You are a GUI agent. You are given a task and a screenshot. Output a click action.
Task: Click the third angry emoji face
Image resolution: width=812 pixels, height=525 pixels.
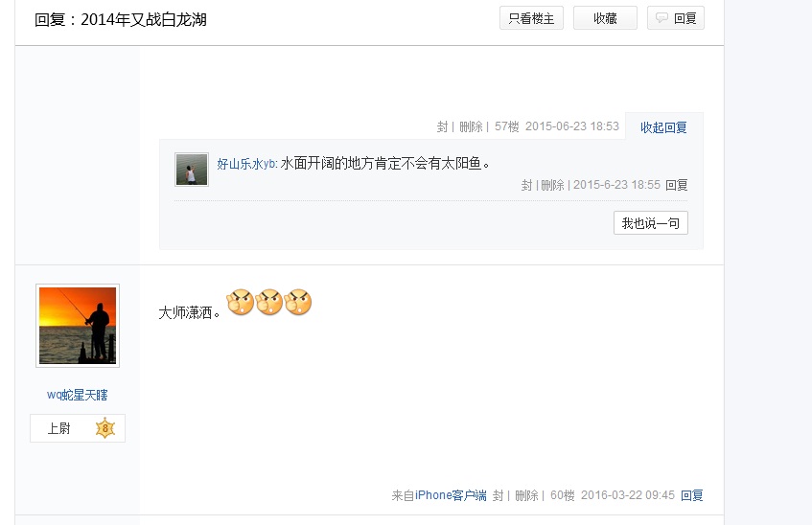pyautogui.click(x=298, y=302)
